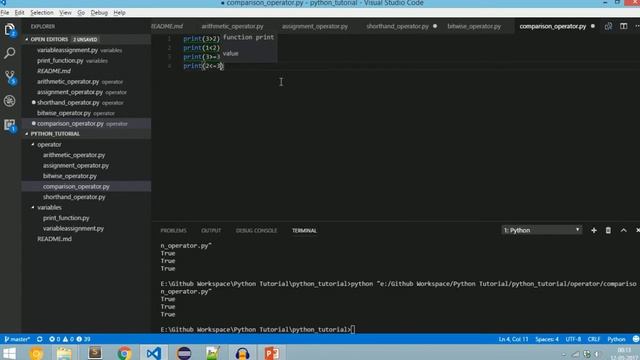Open Sublime Text from the taskbar
This screenshot has width=640, height=360.
pos(95,353)
